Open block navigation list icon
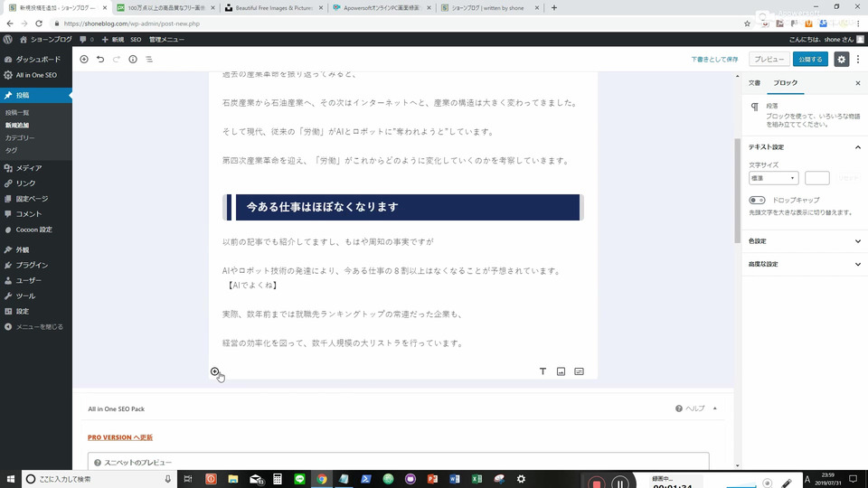 pyautogui.click(x=149, y=60)
